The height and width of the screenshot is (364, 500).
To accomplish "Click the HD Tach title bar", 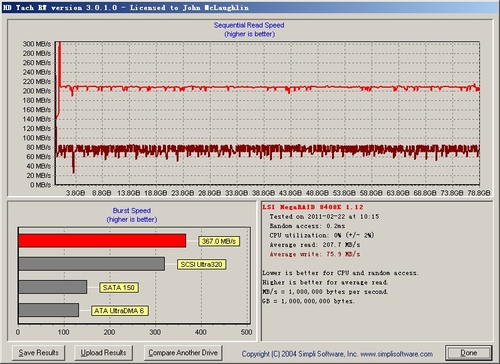I will pyautogui.click(x=250, y=7).
